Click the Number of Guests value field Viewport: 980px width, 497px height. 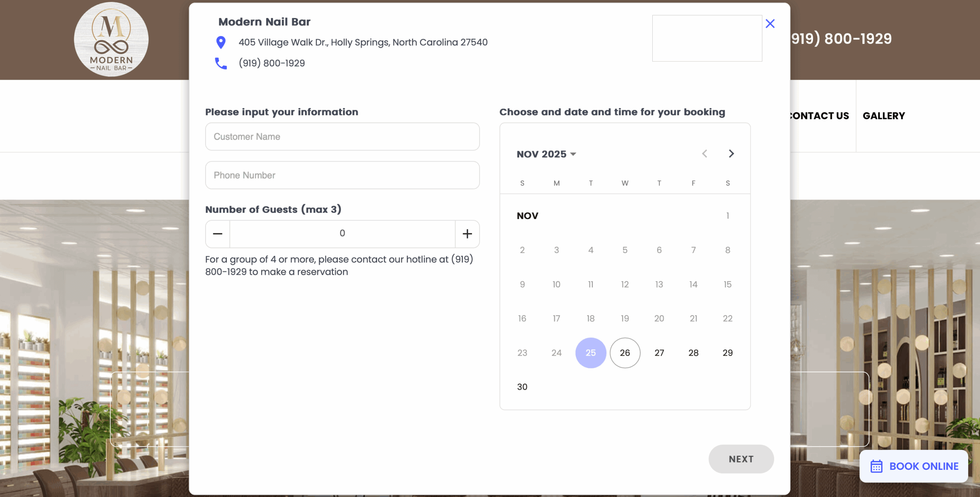click(x=342, y=234)
